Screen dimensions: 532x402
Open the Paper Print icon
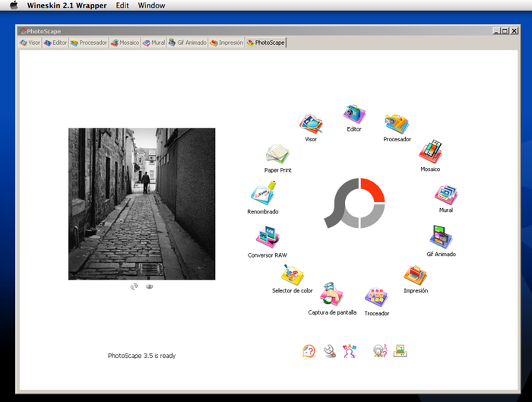pos(277,154)
